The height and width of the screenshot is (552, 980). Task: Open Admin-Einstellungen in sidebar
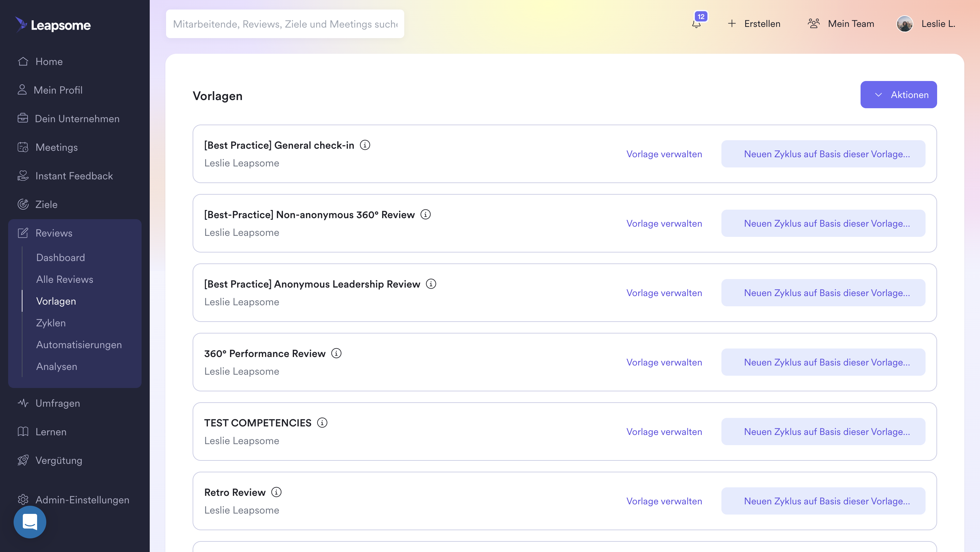click(x=83, y=500)
